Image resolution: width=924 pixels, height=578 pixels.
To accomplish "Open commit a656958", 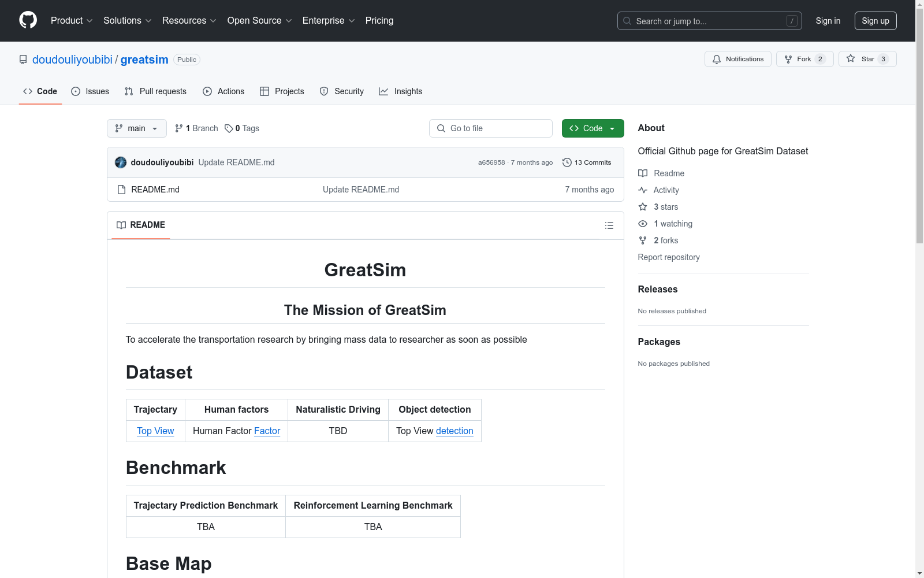I will (491, 162).
